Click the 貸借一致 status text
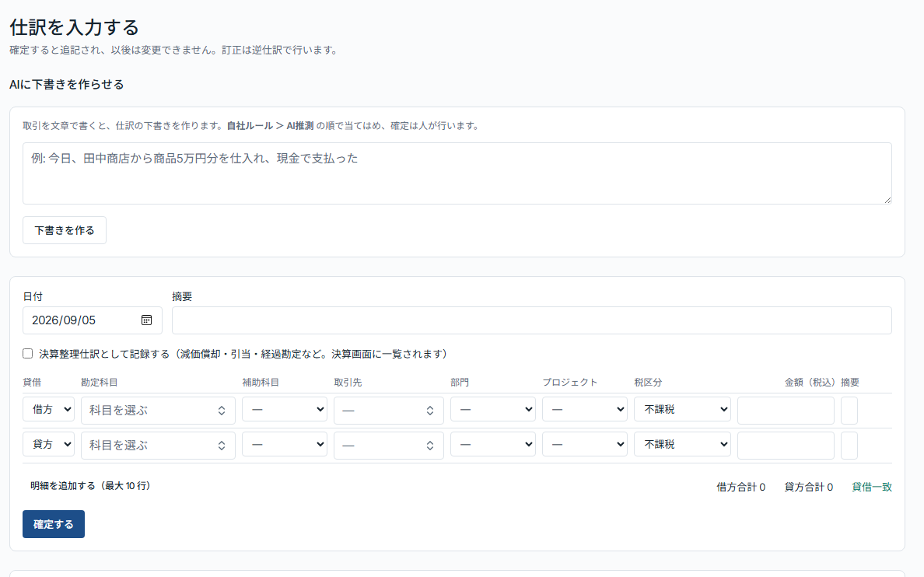The width and height of the screenshot is (924, 577). (x=872, y=487)
